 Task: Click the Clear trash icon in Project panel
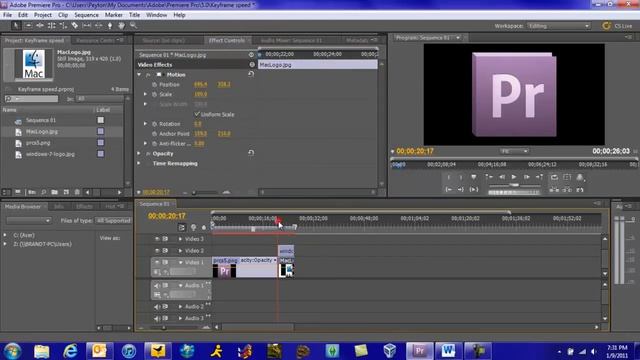point(77,192)
